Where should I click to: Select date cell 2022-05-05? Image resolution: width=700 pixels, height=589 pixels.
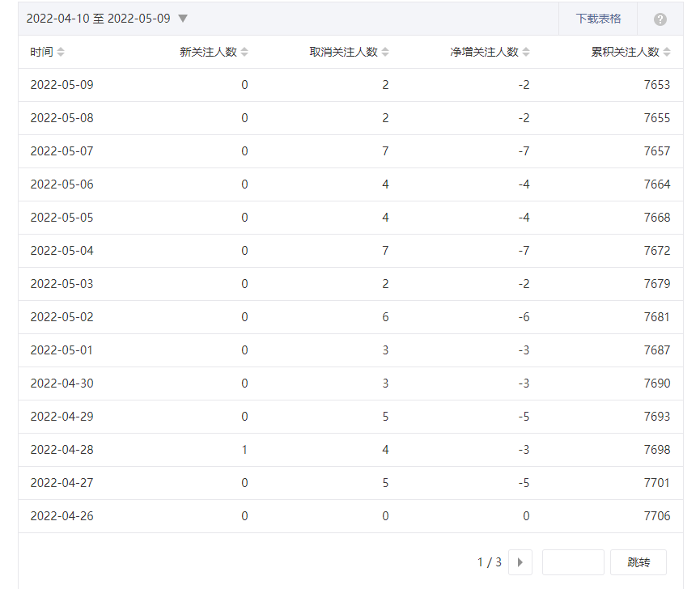pyautogui.click(x=62, y=218)
